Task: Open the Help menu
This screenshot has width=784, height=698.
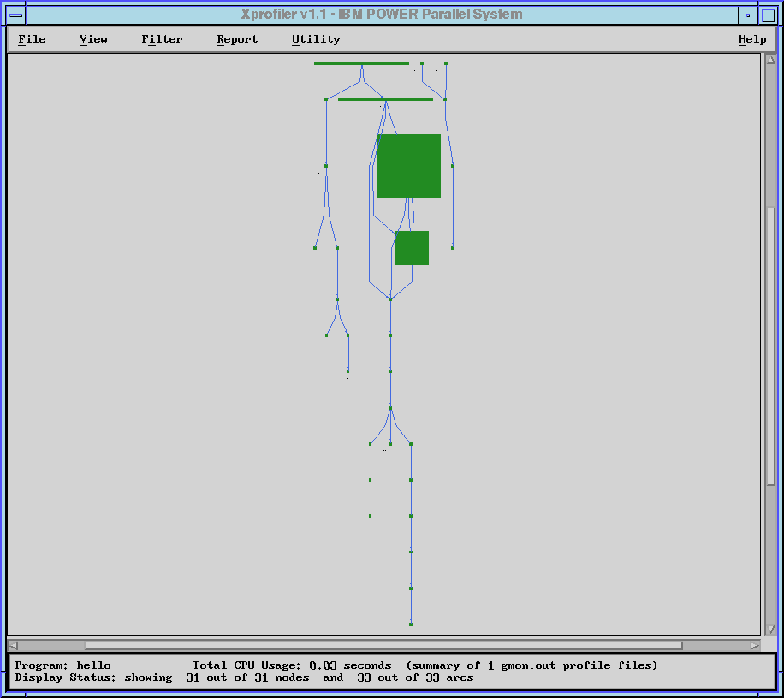Action: pyautogui.click(x=752, y=39)
